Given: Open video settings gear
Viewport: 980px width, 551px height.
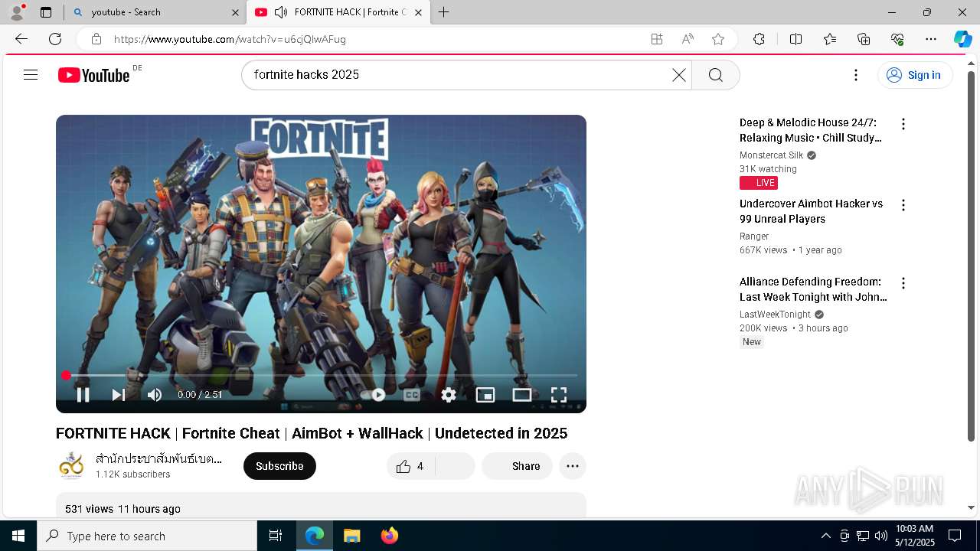Looking at the screenshot, I should point(449,395).
